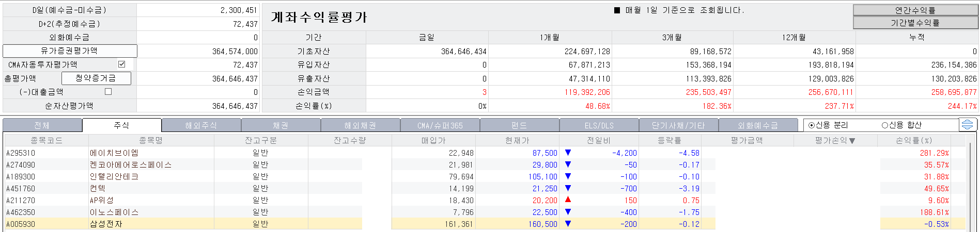The height and width of the screenshot is (232, 980).
Task: Click the 종목코드 column header
Action: (x=46, y=140)
